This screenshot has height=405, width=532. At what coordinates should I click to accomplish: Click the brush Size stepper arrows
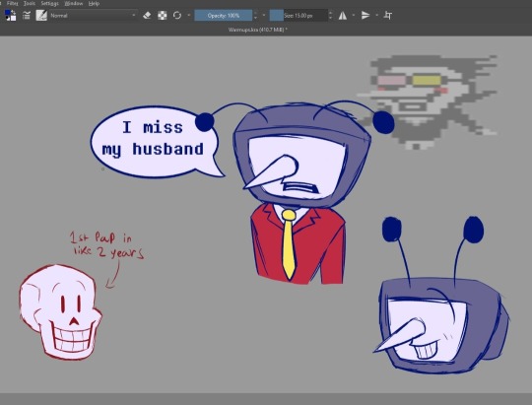(330, 16)
